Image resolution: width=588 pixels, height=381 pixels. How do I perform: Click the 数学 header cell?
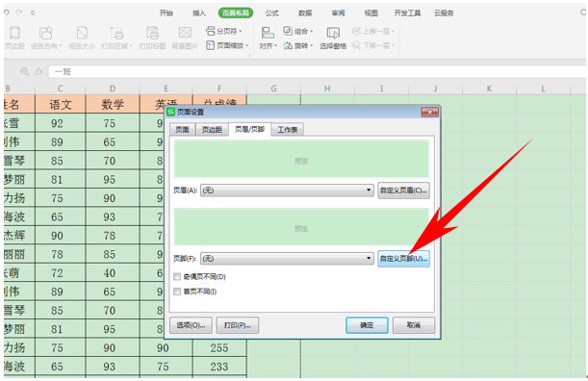113,104
